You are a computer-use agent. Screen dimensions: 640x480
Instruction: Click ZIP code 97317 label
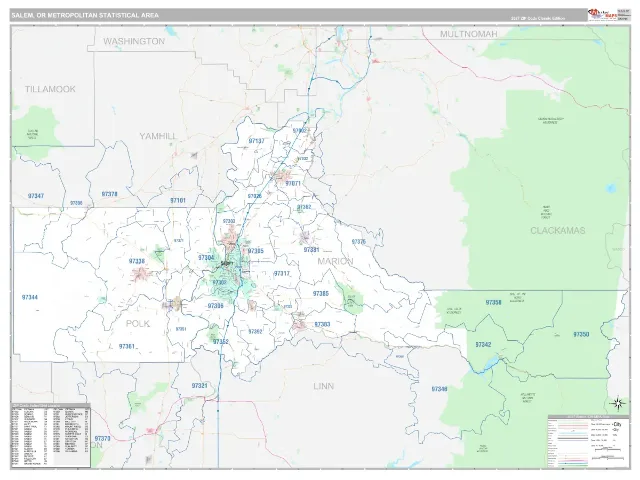(282, 273)
